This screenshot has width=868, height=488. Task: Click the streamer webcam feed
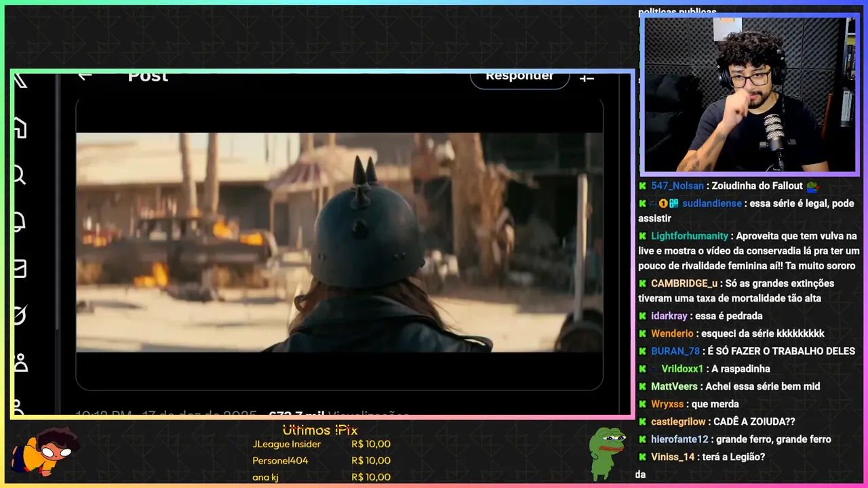749,94
